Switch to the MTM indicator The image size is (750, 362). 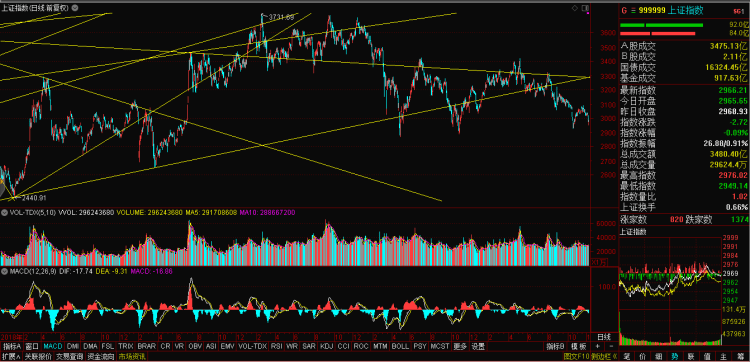[x=380, y=346]
